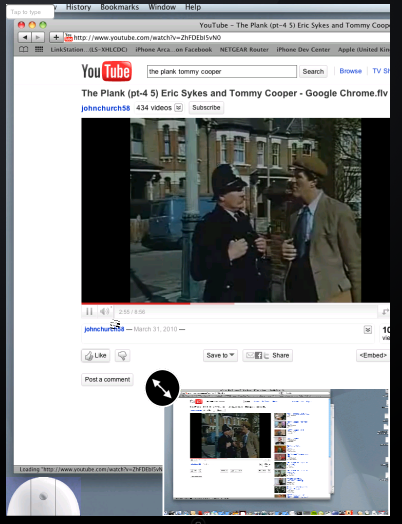Open the Help menu
Image resolution: width=402 pixels, height=524 pixels.
coord(193,7)
